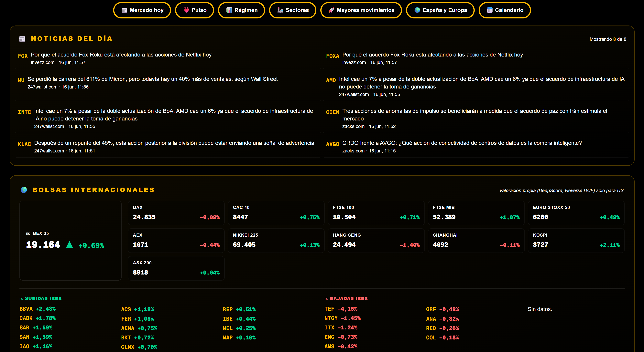Select the KOSPI index card
The image size is (644, 352).
(x=576, y=241)
